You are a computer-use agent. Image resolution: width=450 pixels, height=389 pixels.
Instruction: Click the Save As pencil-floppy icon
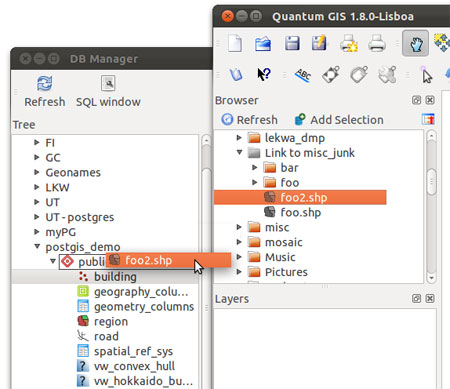(319, 43)
